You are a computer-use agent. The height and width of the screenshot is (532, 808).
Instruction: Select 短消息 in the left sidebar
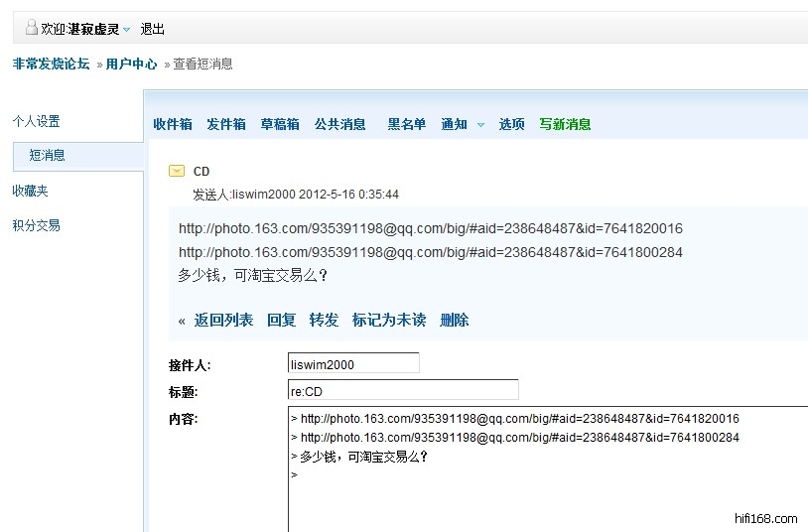[x=47, y=155]
